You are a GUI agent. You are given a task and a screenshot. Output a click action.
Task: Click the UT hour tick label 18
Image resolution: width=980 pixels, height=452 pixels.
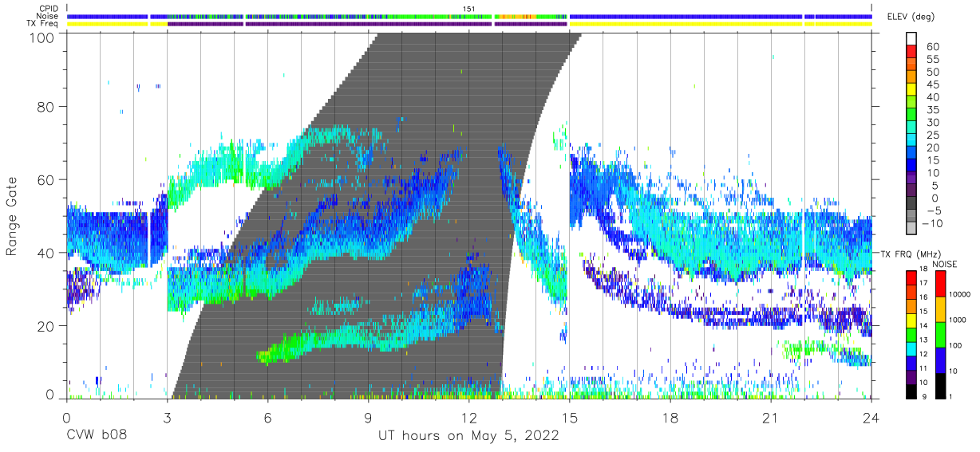[670, 417]
